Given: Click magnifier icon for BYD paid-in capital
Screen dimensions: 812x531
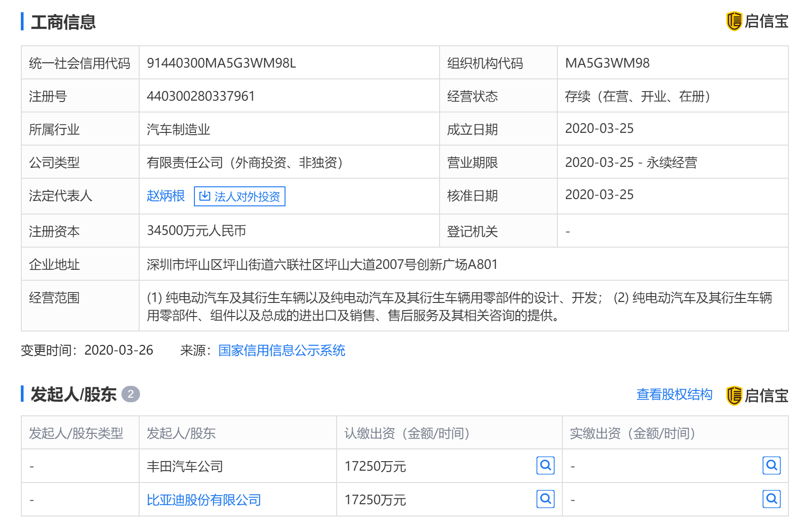Looking at the screenshot, I should [771, 499].
